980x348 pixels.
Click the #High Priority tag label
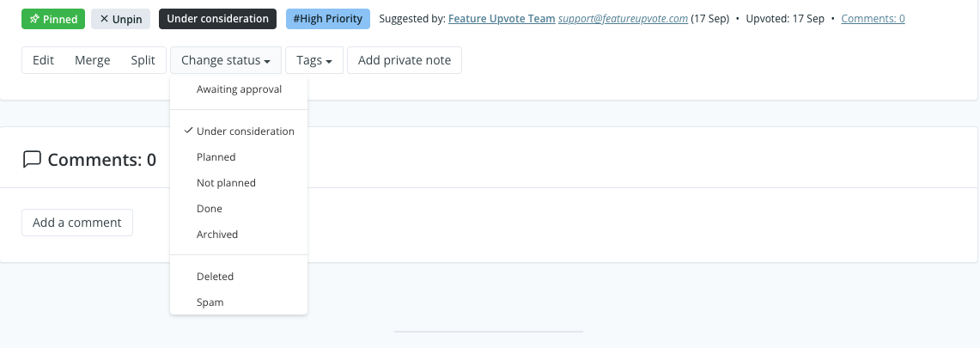click(x=327, y=19)
